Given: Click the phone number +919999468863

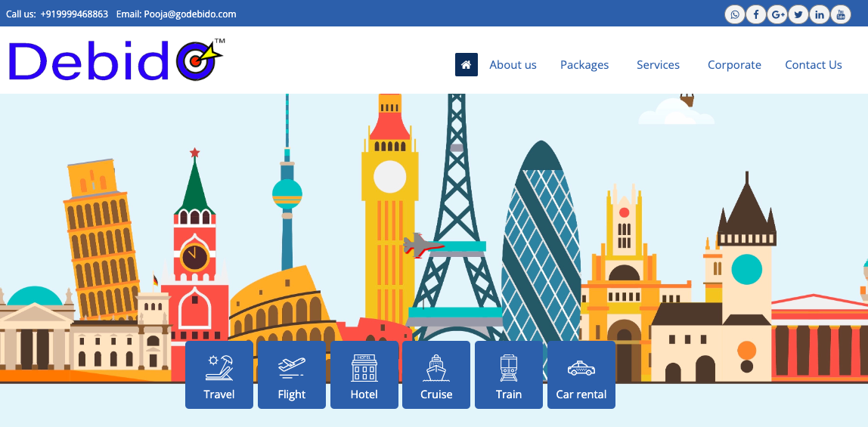Looking at the screenshot, I should (x=74, y=14).
